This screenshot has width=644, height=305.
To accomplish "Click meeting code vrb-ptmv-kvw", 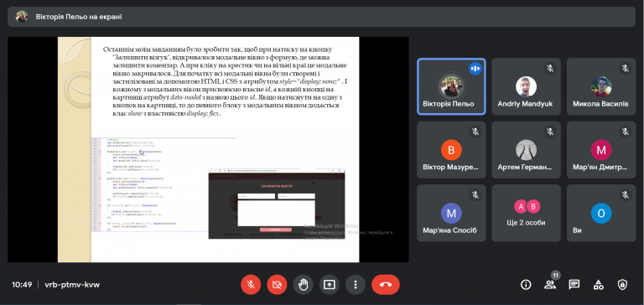I will [x=72, y=285].
